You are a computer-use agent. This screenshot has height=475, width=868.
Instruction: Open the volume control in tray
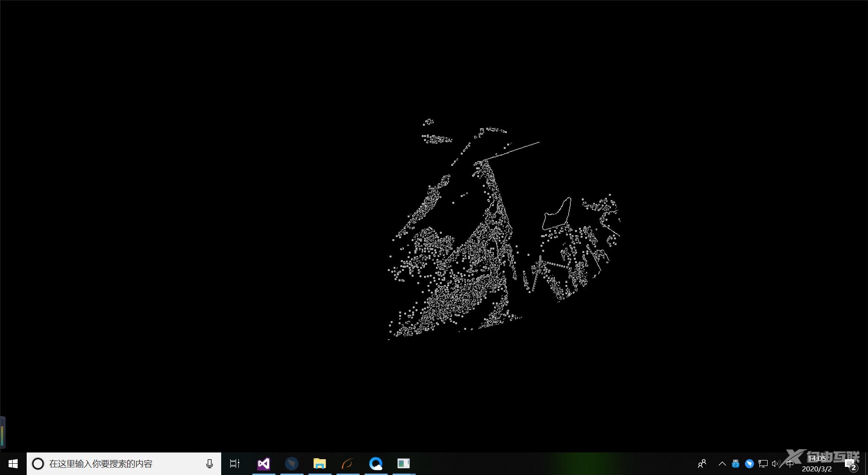[x=776, y=464]
